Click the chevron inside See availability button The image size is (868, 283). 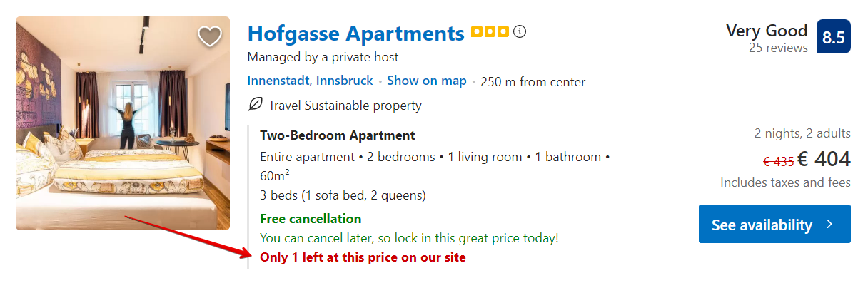[x=829, y=225]
